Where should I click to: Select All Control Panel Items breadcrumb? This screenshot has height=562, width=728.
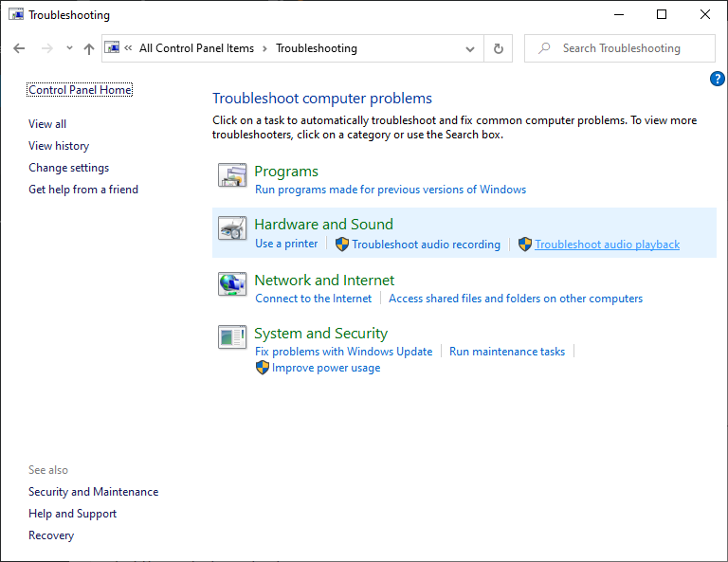pos(196,48)
